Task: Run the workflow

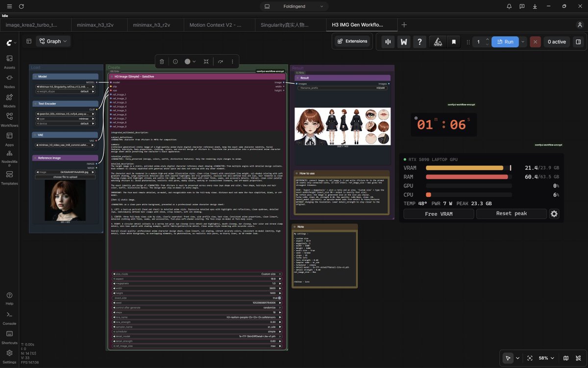Action: click(x=505, y=42)
